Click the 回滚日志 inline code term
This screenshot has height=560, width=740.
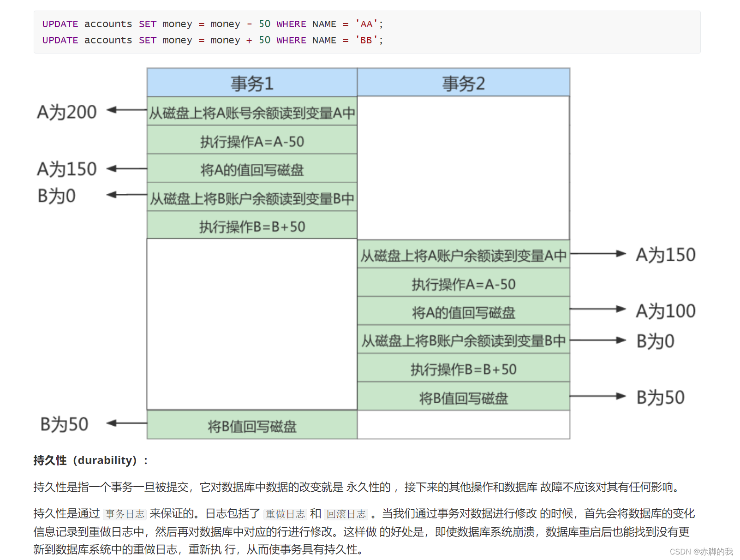click(x=346, y=513)
